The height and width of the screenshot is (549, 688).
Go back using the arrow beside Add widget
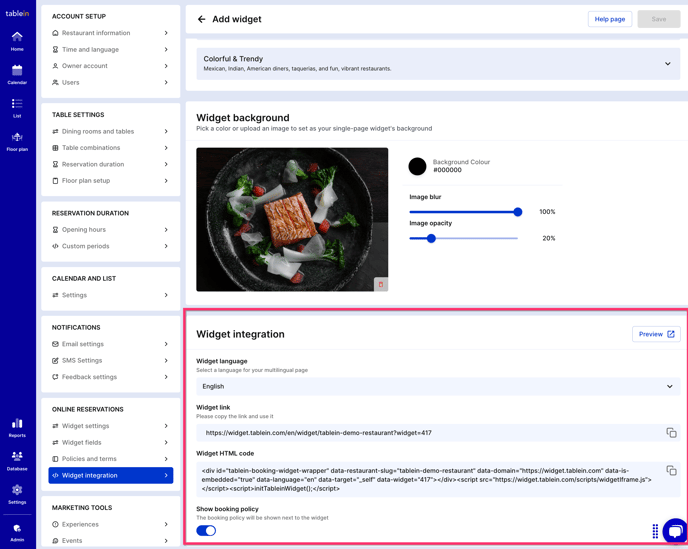click(201, 19)
